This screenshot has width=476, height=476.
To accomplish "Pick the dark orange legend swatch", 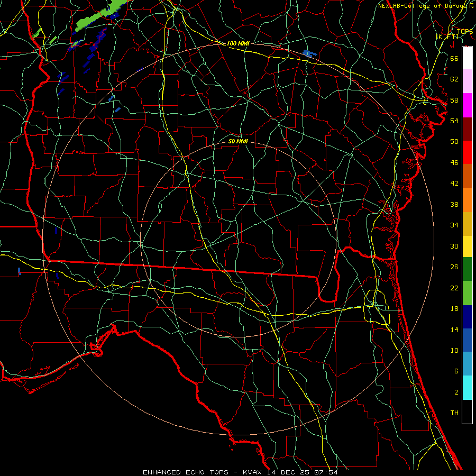I will [x=467, y=176].
